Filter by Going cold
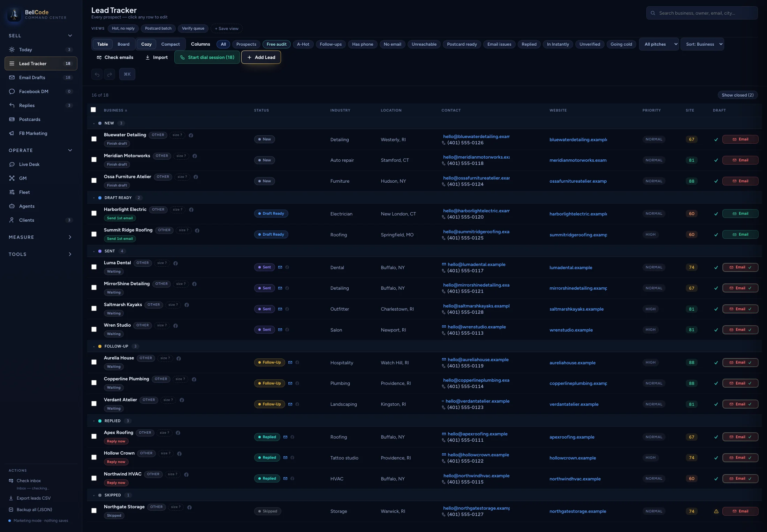This screenshot has width=767, height=532. coord(621,44)
